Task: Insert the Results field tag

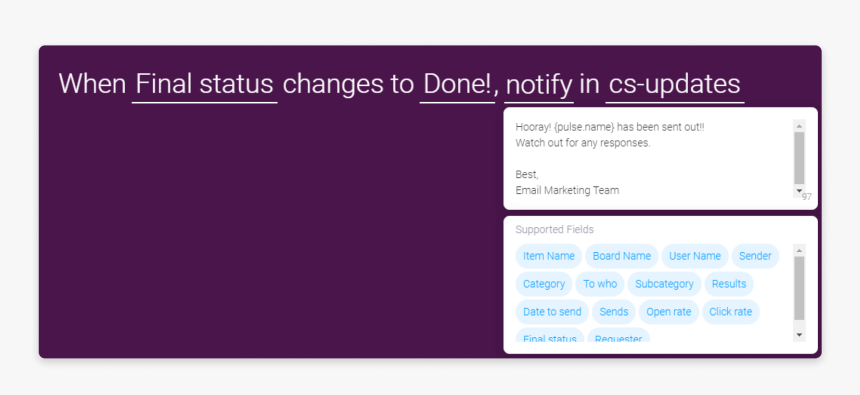Action: click(x=729, y=284)
